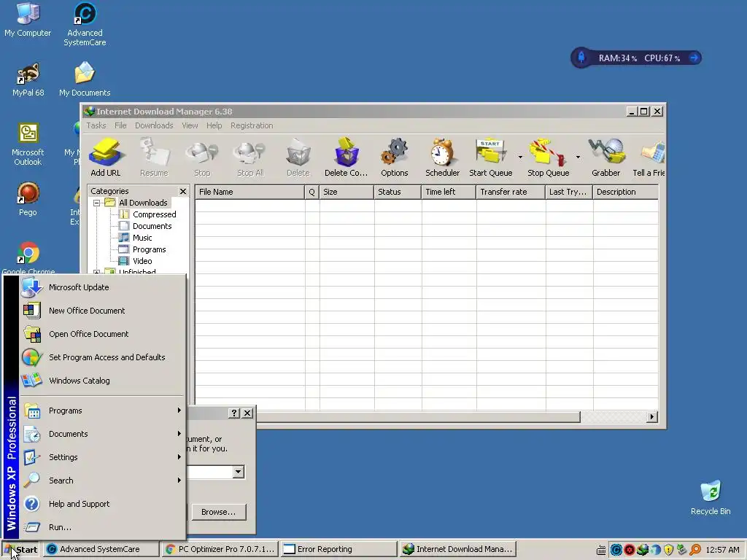Expand the Settings submenu
The height and width of the screenshot is (560, 747).
coord(102,457)
